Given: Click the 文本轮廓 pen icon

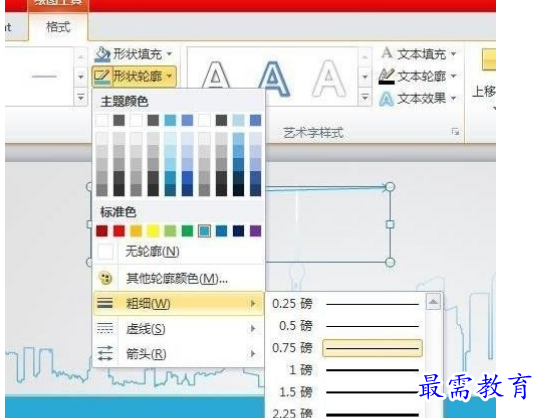Looking at the screenshot, I should click(386, 76).
